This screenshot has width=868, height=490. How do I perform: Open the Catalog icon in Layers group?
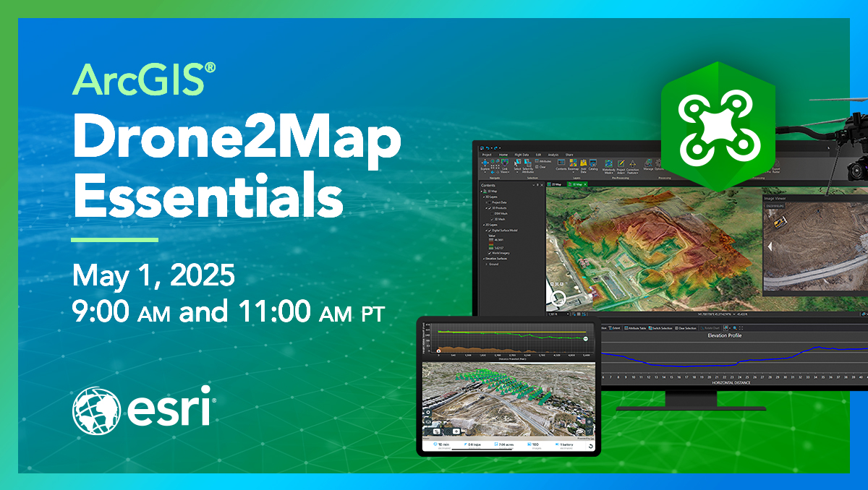(x=593, y=164)
